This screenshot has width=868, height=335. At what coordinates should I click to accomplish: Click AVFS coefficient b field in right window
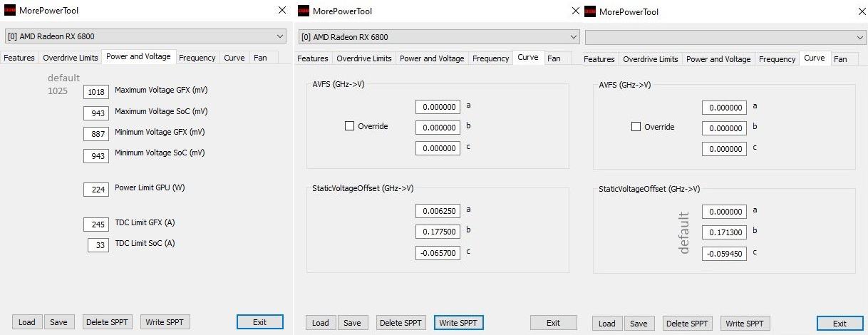724,128
